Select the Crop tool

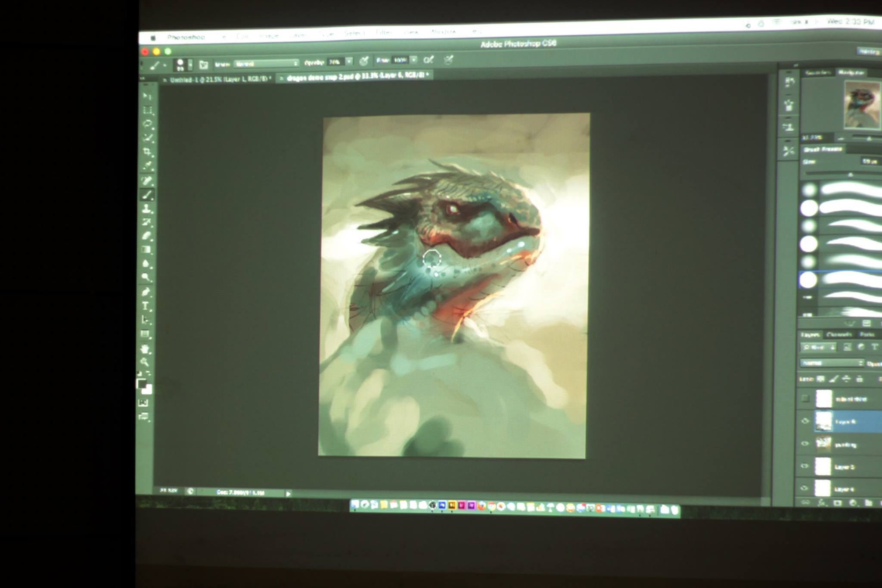pyautogui.click(x=148, y=152)
